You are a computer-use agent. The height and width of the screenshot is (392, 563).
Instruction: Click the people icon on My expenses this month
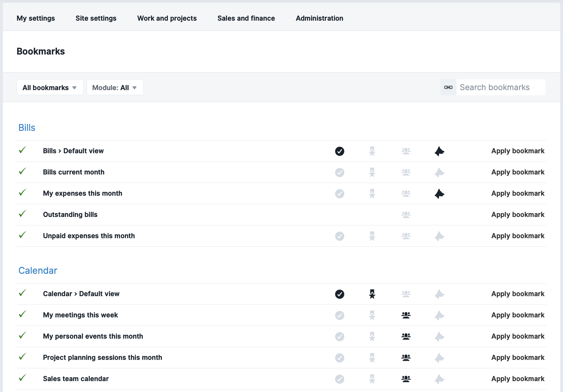(406, 193)
